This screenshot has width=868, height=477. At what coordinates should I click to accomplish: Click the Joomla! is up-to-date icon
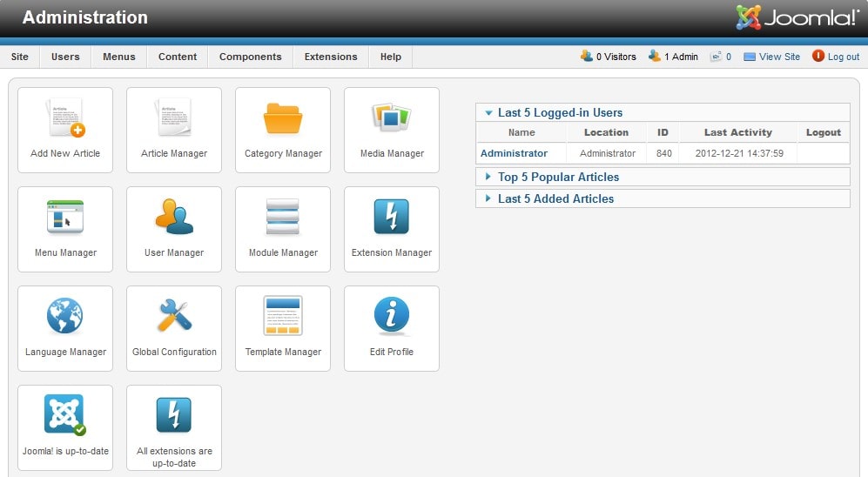pyautogui.click(x=64, y=414)
